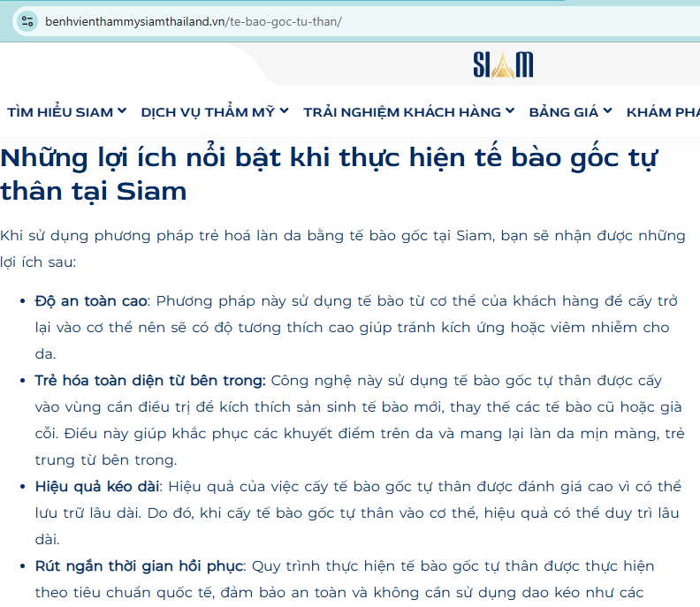Screen dimensions: 700x607
Task: Expand chevron next to TRẢI NGHIỆM KHÁCH HÀNG
Action: 510,111
